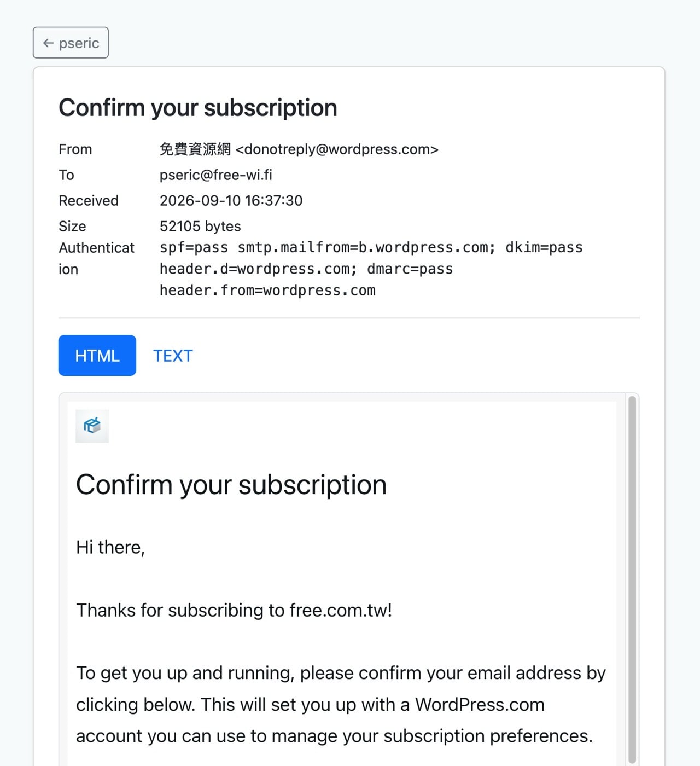The height and width of the screenshot is (766, 700).
Task: Click the 'To get you up and running' paragraph
Action: [341, 704]
